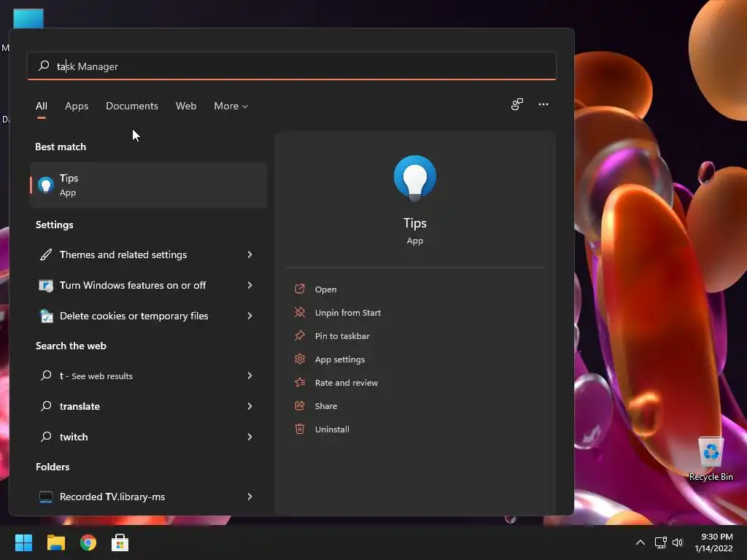Choose Rate and review

pos(347,382)
